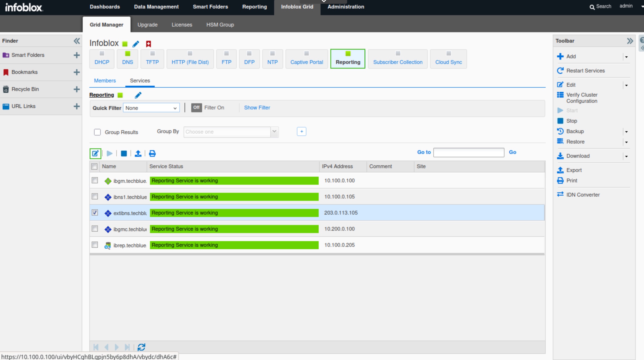The height and width of the screenshot is (360, 644).
Task: Click Restart Services in the Toolbar
Action: [x=585, y=71]
